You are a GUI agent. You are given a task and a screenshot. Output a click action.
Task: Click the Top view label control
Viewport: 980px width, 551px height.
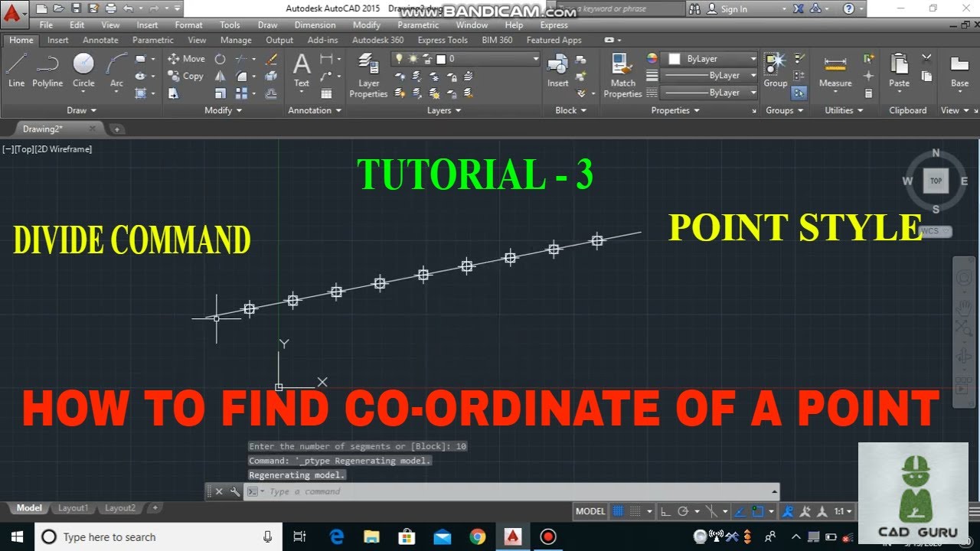(x=24, y=149)
